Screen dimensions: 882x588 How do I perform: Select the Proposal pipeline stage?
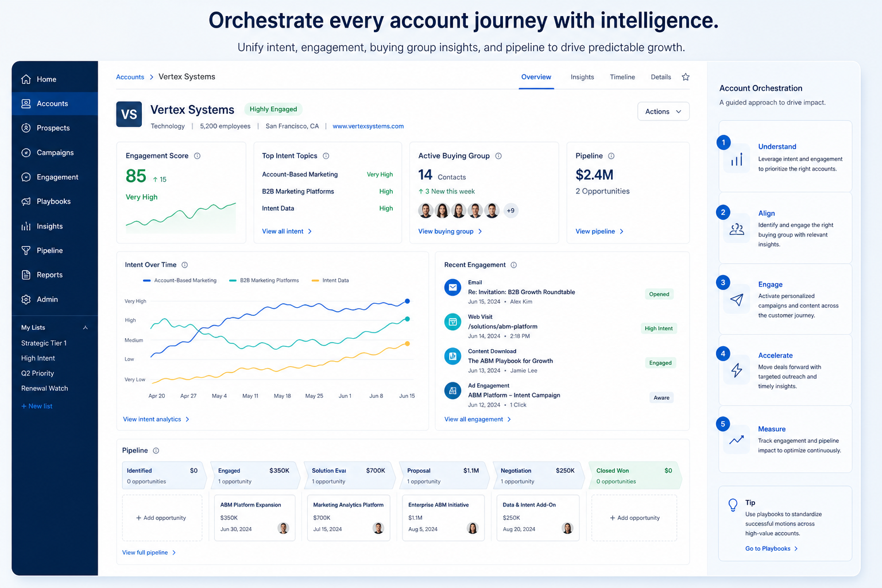pyautogui.click(x=443, y=475)
